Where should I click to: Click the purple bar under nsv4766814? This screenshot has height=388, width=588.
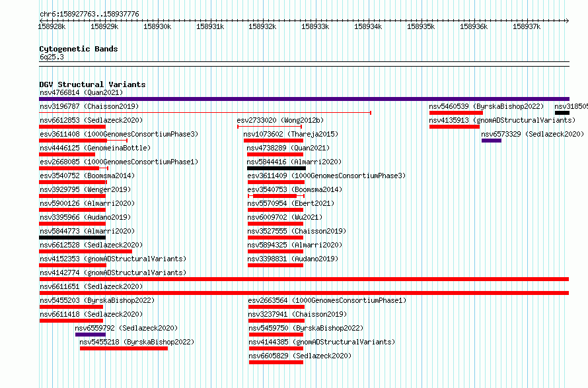coord(304,99)
